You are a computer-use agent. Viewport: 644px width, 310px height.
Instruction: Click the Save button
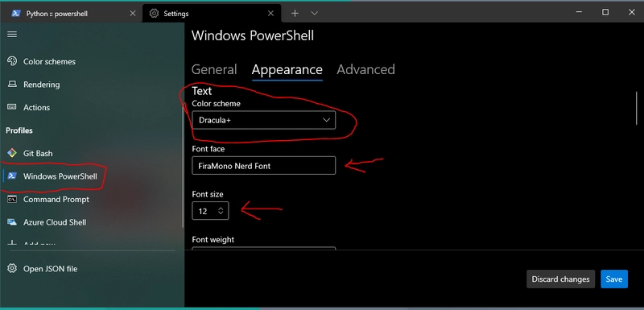pos(614,279)
